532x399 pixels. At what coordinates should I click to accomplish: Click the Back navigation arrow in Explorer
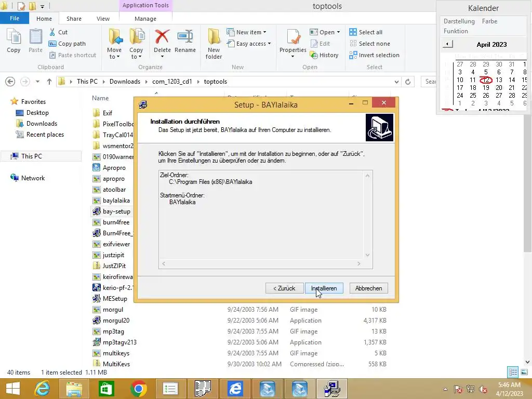pyautogui.click(x=10, y=82)
